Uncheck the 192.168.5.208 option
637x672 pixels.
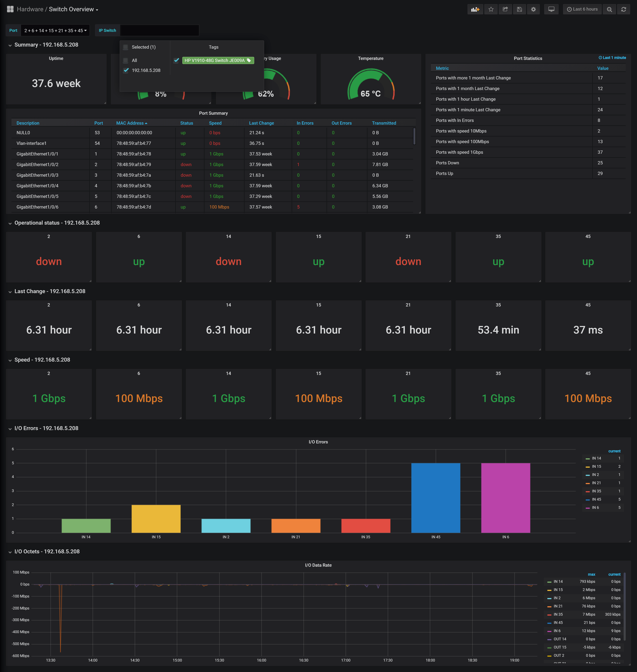click(126, 70)
